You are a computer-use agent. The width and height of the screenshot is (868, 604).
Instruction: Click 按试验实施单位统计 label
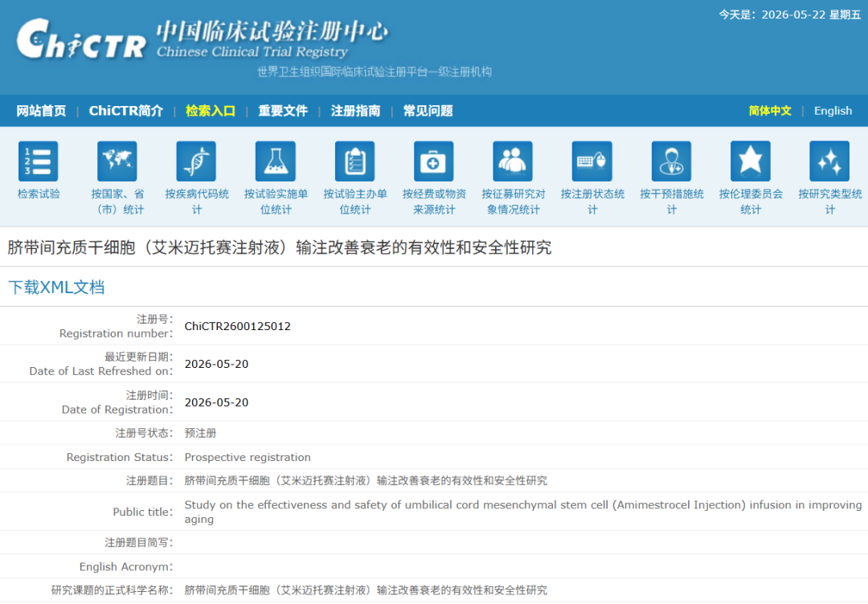pos(276,202)
